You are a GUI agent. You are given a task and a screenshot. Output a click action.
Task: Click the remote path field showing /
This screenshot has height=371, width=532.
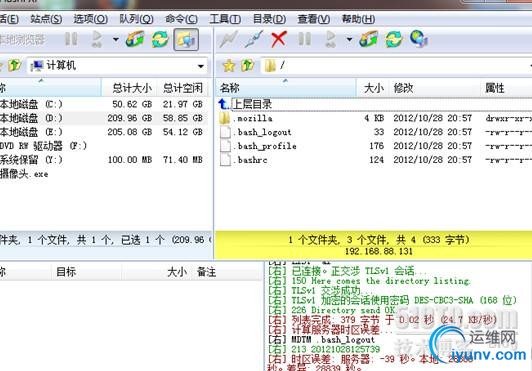(395, 66)
